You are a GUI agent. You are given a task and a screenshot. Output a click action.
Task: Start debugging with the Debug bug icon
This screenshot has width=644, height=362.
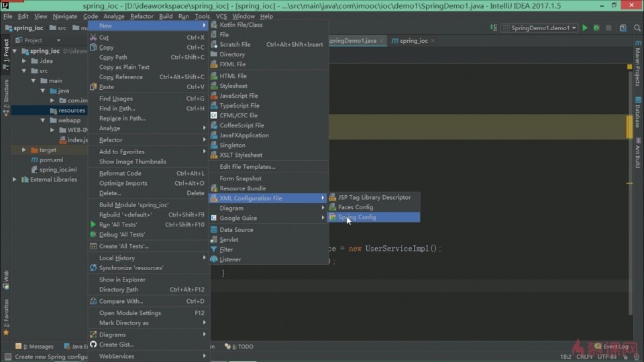pyautogui.click(x=595, y=28)
